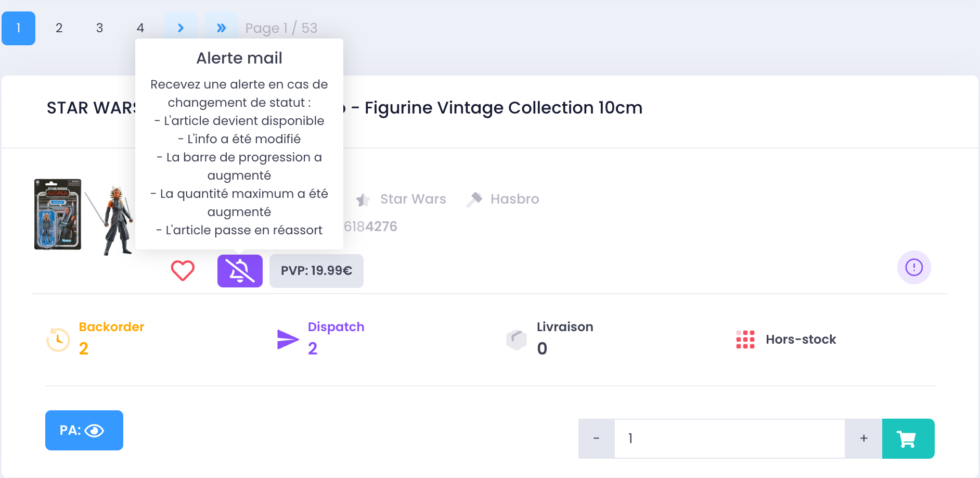Click the Hasbro manufacturer tag
The image size is (980, 478).
514,199
